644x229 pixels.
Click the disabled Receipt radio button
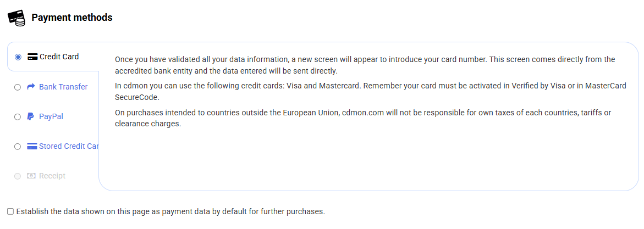tap(18, 176)
